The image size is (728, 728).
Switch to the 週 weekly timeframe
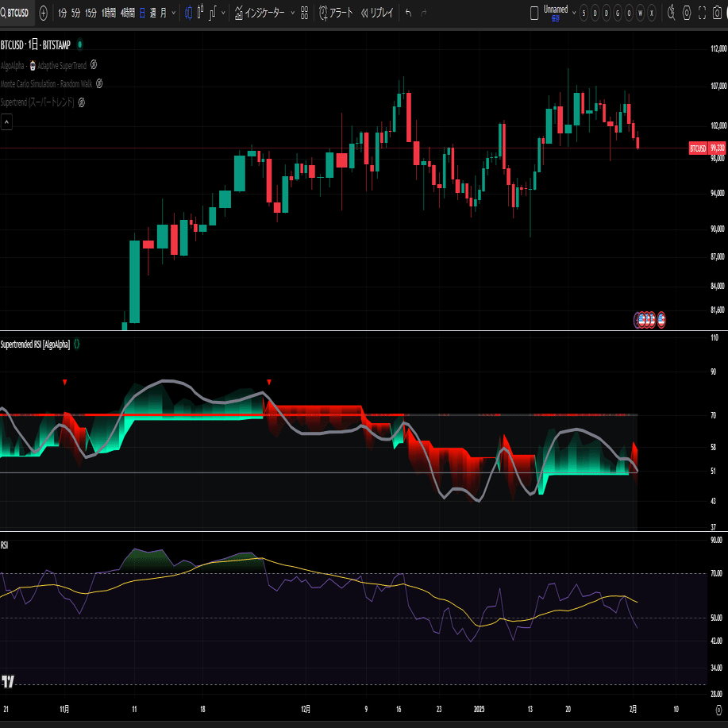click(152, 13)
